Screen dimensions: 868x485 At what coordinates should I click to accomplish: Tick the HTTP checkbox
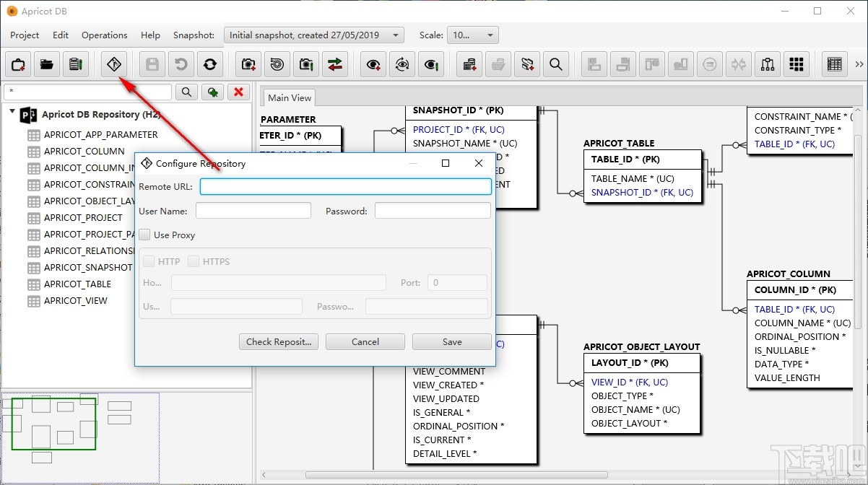tap(149, 261)
